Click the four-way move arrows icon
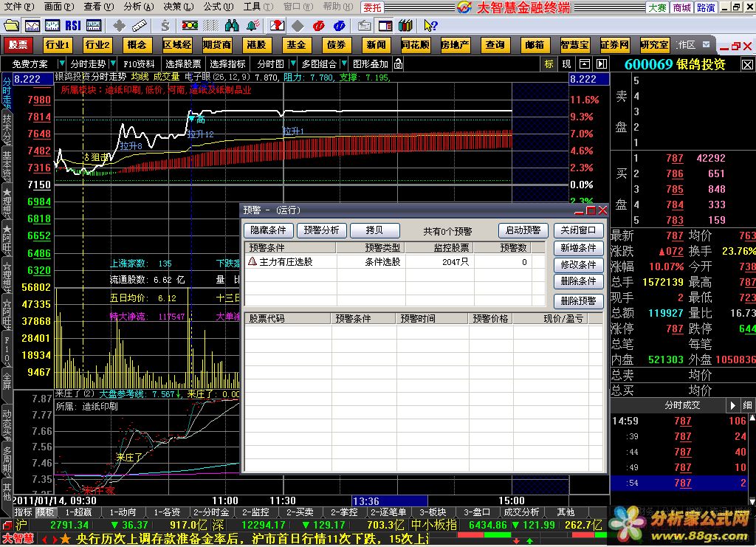This screenshot has width=756, height=547. point(119,26)
